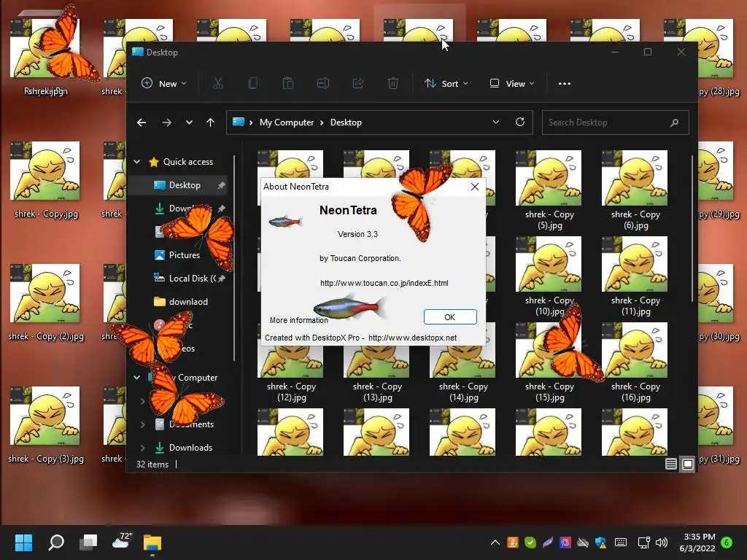Open the New dropdown in Explorer
Image resolution: width=747 pixels, height=560 pixels.
click(164, 83)
